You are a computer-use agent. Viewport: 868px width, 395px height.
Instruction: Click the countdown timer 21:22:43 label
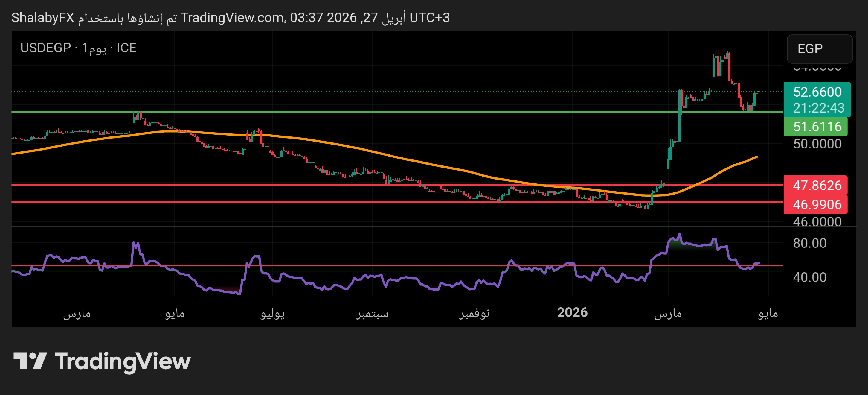coord(818,108)
